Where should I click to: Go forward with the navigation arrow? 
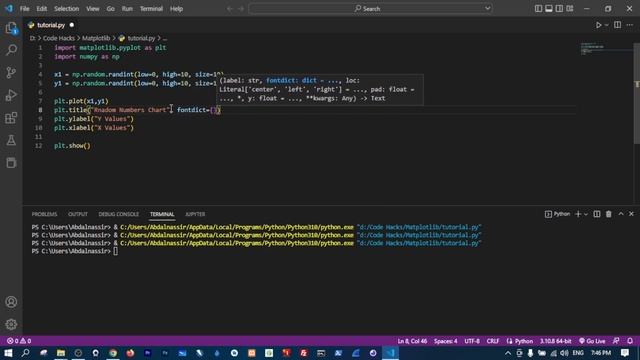[241, 9]
